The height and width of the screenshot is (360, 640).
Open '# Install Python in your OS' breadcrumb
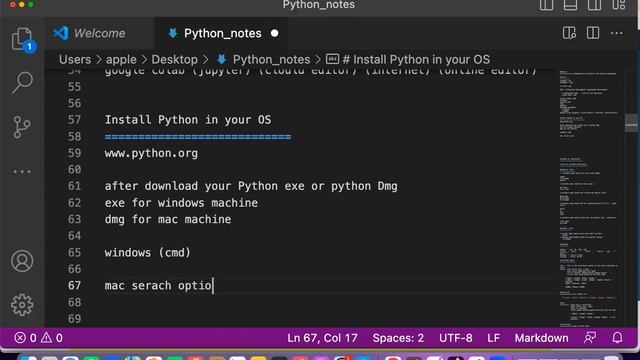click(408, 60)
